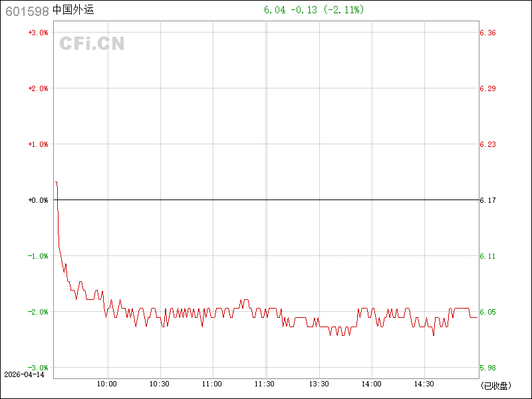The height and width of the screenshot is (399, 532).
Task: Click the price change header 6.04 -0.13
Action: click(x=290, y=10)
